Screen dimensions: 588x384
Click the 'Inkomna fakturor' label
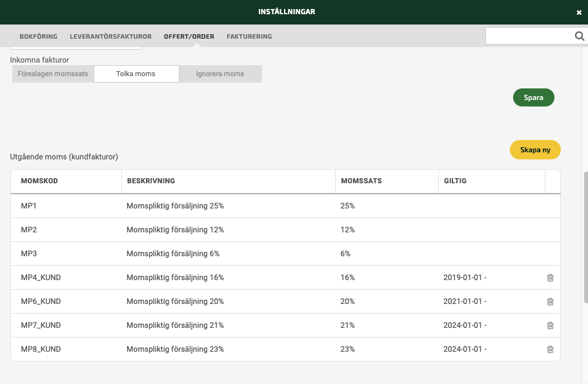(39, 60)
